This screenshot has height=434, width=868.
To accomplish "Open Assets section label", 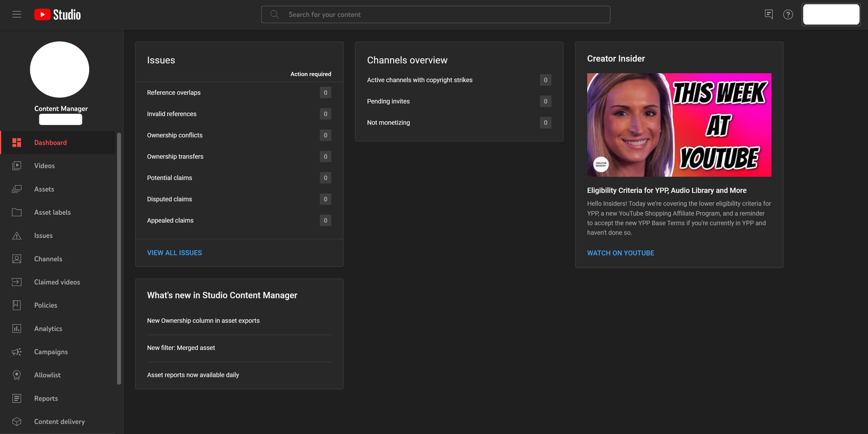I will pyautogui.click(x=44, y=189).
